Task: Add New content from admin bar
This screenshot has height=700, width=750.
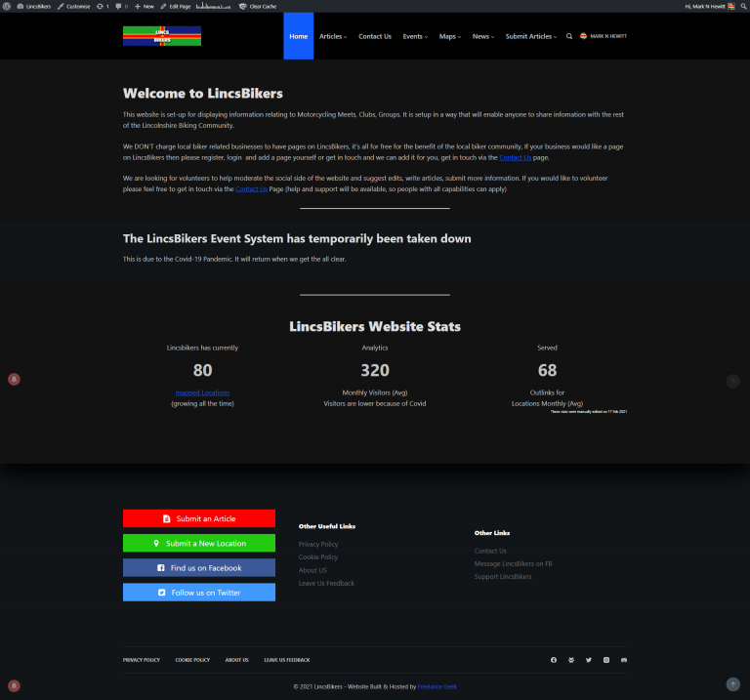Action: [145, 6]
